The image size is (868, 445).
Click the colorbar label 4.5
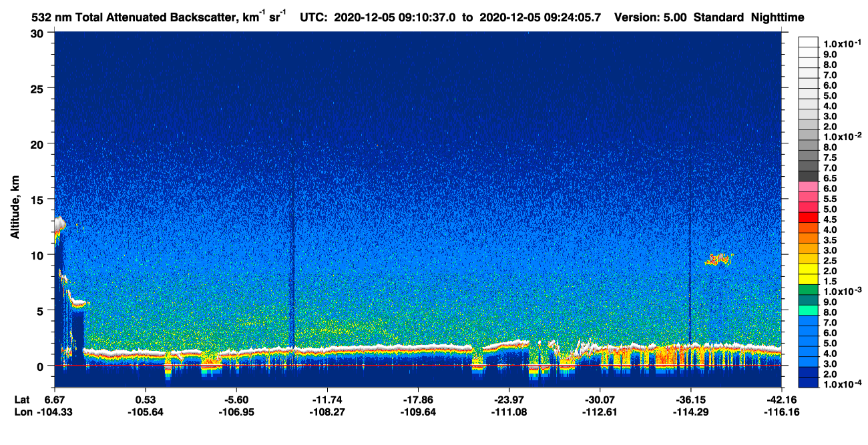(829, 219)
